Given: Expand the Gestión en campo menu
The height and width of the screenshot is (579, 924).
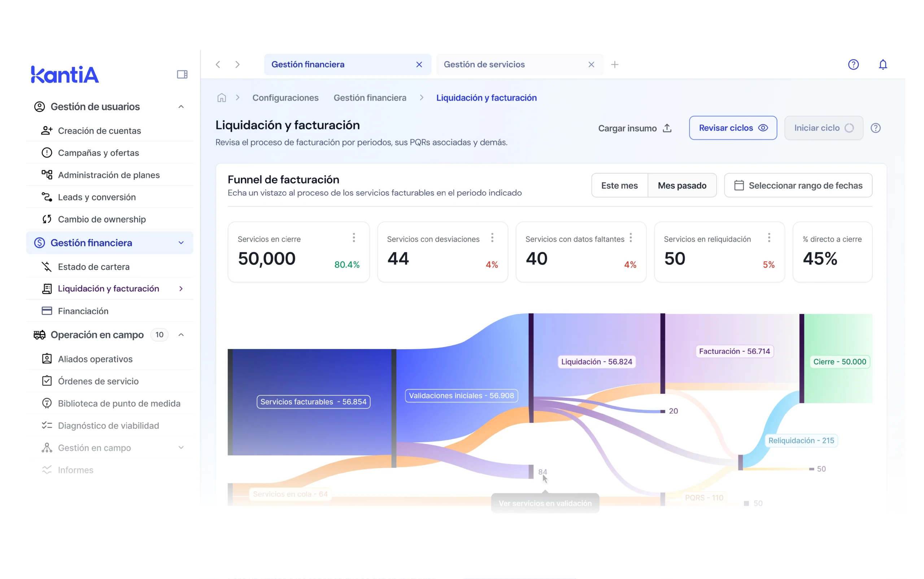Looking at the screenshot, I should pos(181,447).
